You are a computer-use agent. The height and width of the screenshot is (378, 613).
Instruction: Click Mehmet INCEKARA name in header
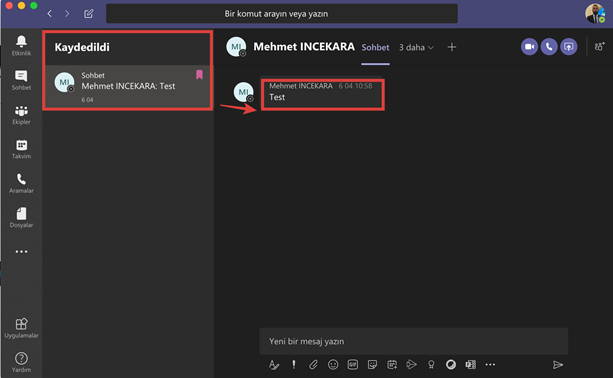(x=304, y=47)
